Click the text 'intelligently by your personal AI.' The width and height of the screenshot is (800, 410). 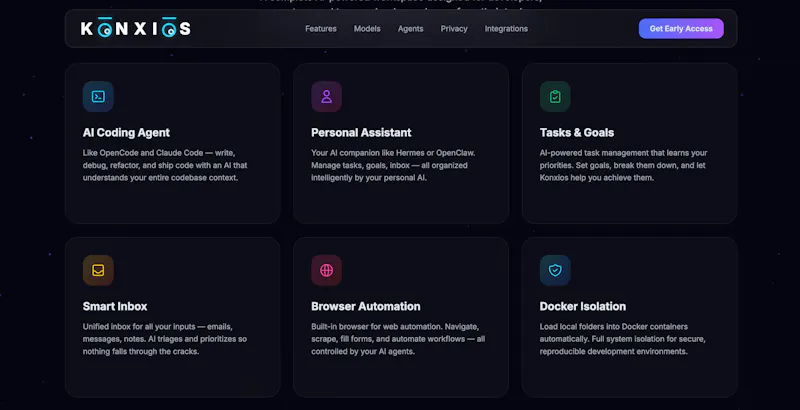(x=369, y=177)
